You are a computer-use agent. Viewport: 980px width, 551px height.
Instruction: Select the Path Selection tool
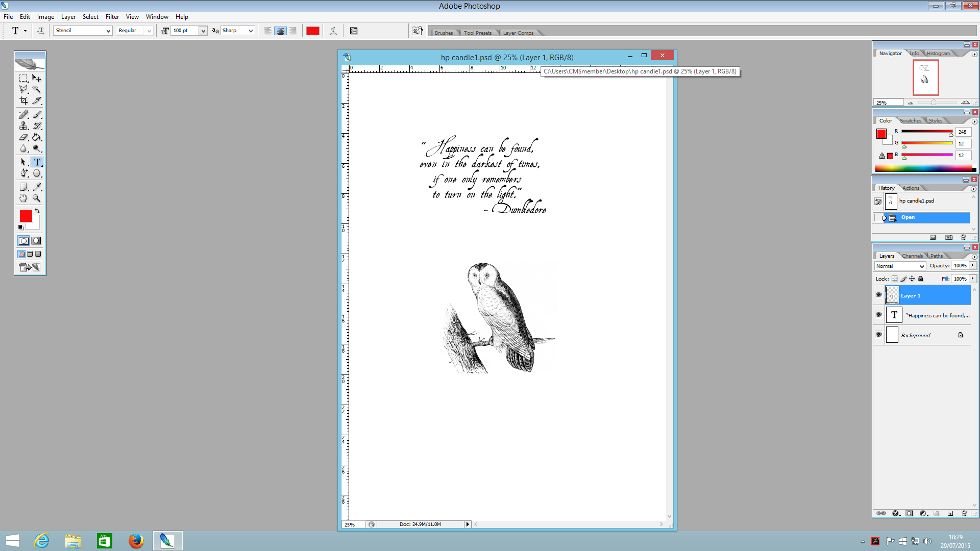pos(23,162)
